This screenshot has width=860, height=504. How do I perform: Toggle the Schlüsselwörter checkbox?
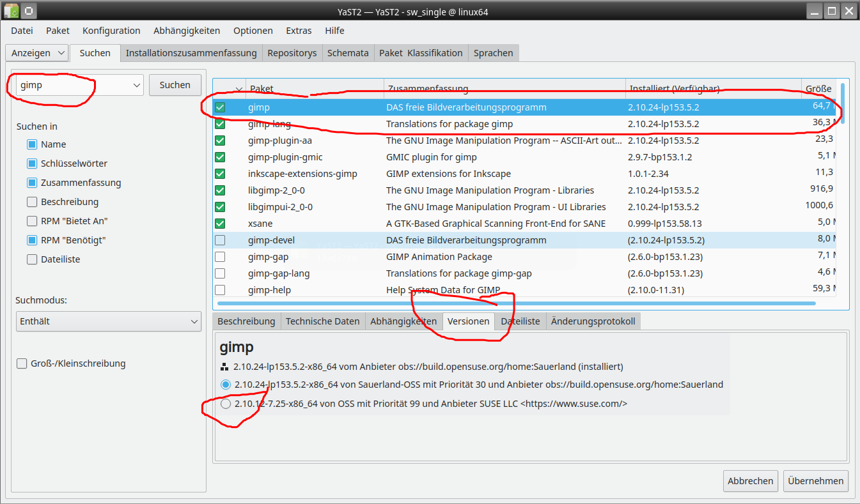click(x=32, y=164)
